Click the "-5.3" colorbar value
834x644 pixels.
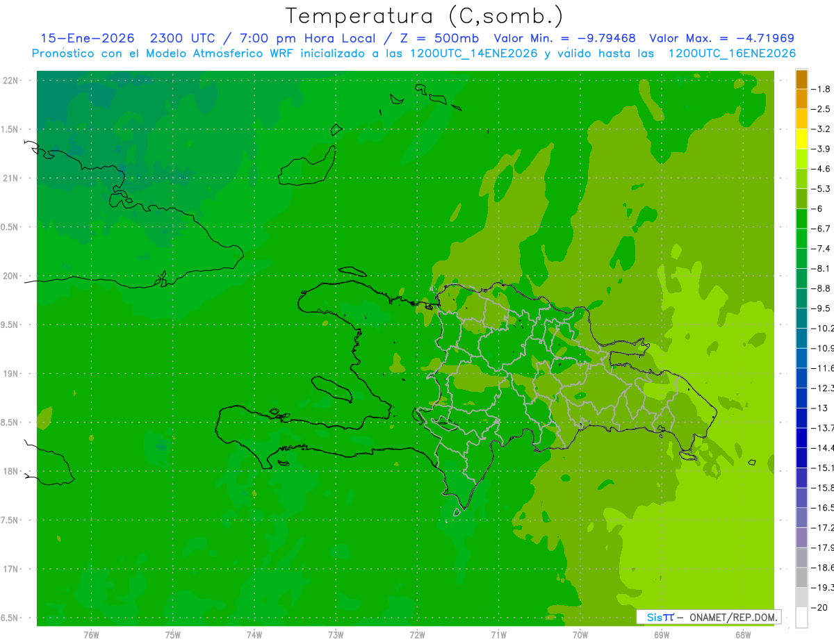(821, 189)
